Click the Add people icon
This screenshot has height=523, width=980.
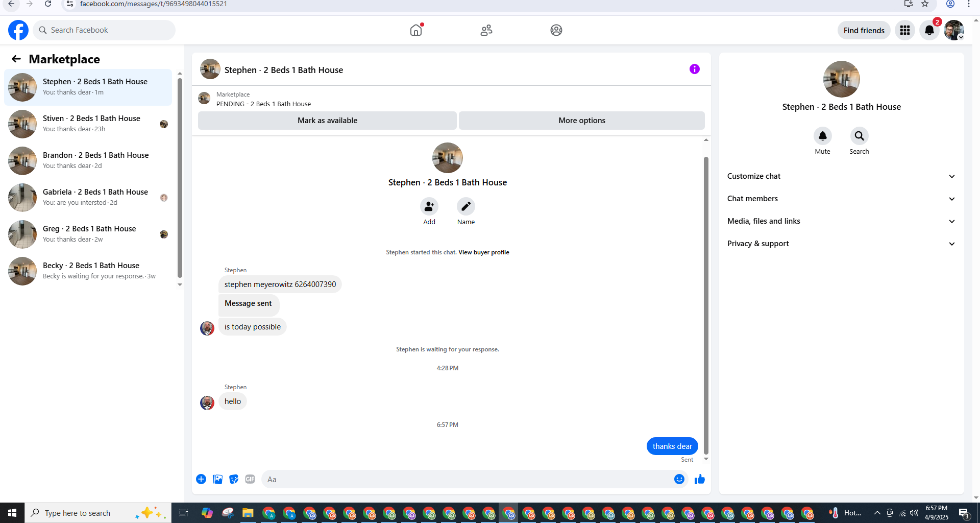(429, 206)
